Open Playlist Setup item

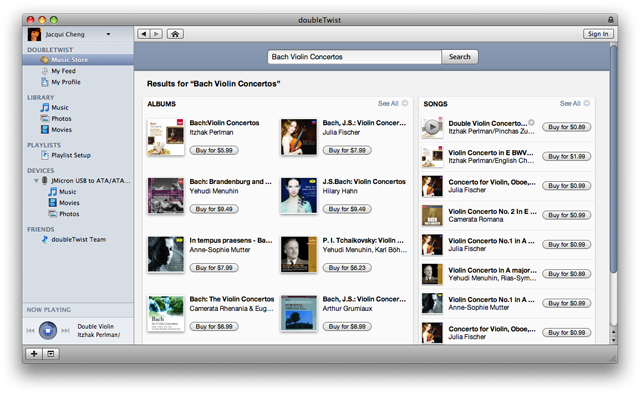(x=71, y=155)
